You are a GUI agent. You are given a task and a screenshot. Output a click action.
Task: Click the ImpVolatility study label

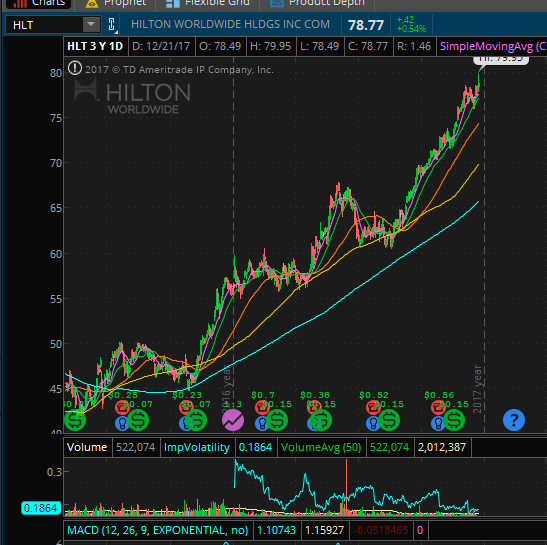[x=197, y=447]
